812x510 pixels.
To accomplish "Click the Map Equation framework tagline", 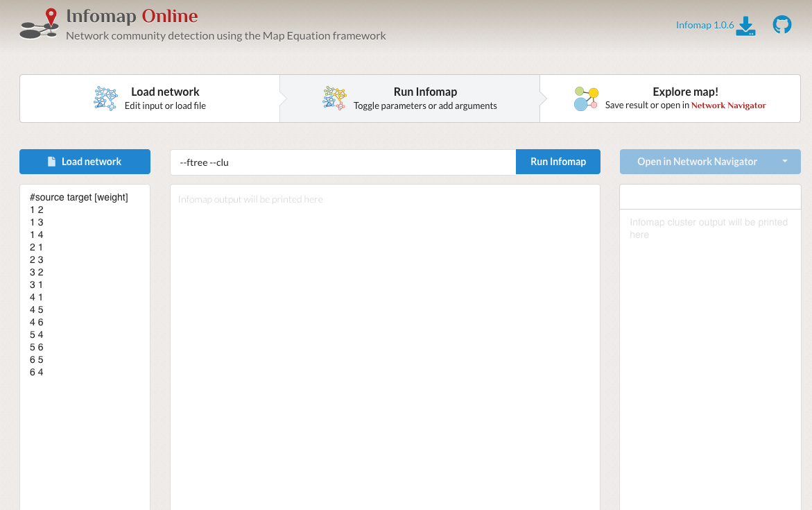I will (x=226, y=36).
